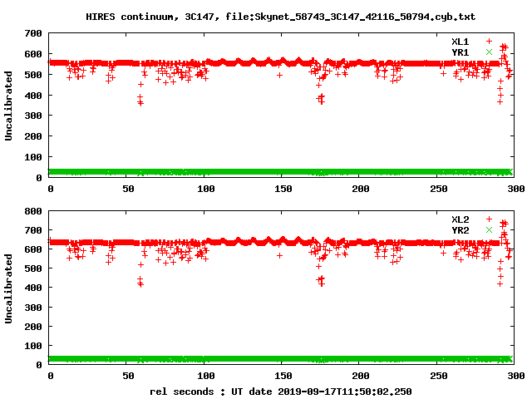Image resolution: width=532 pixels, height=399 pixels.
Task: Click the plot title naming Skynet_58743_3C147 file
Action: (281, 17)
